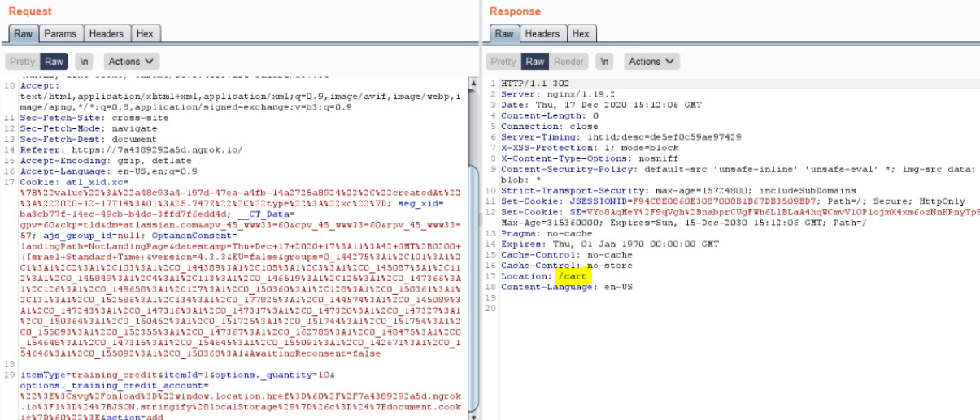This screenshot has width=980, height=420.
Task: Click the Request pane vertical scrollbar
Action: coord(474,244)
